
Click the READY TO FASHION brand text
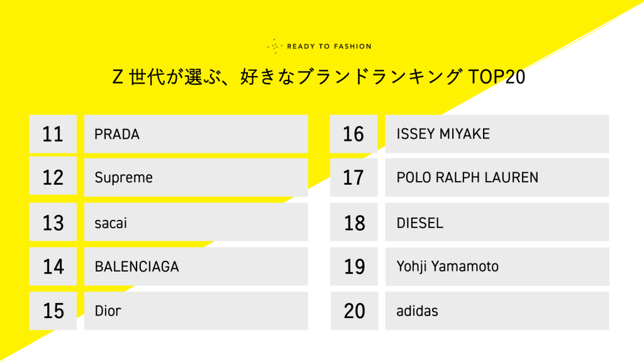[329, 47]
